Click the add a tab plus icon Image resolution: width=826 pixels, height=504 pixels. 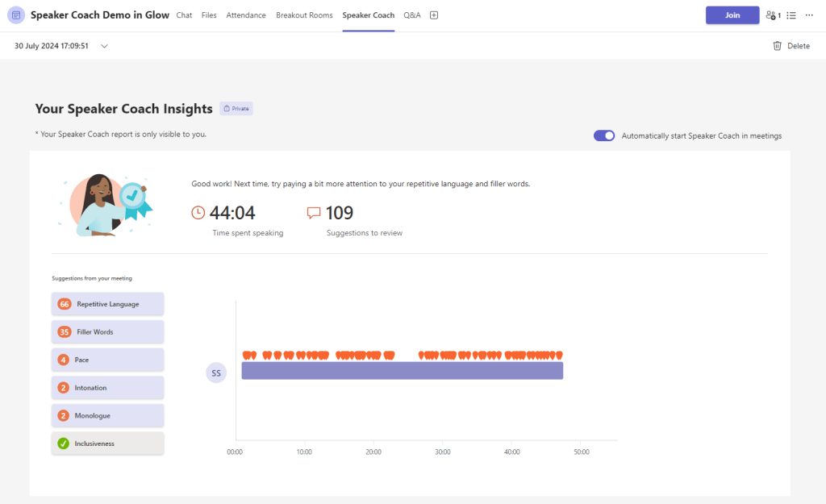pos(433,15)
